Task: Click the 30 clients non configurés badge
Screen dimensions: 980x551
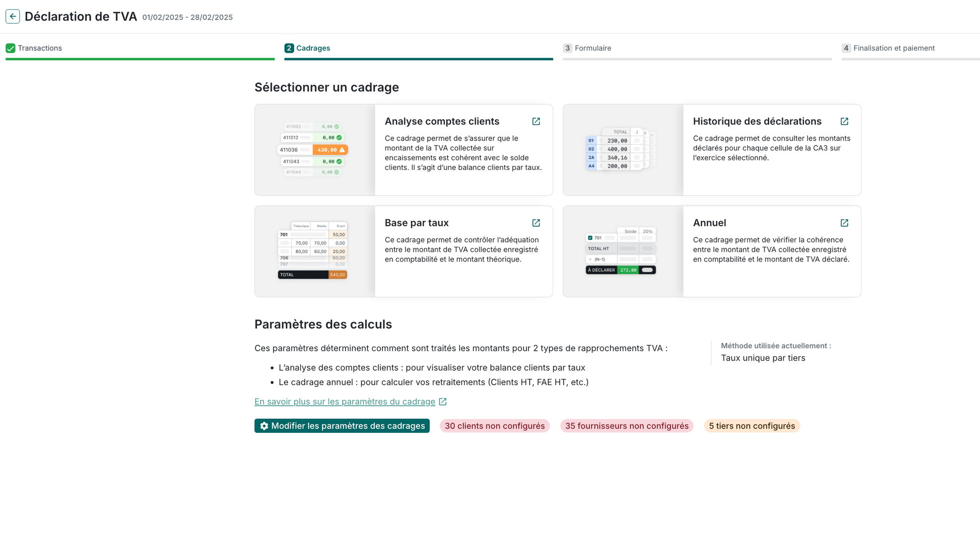Action: click(x=494, y=426)
